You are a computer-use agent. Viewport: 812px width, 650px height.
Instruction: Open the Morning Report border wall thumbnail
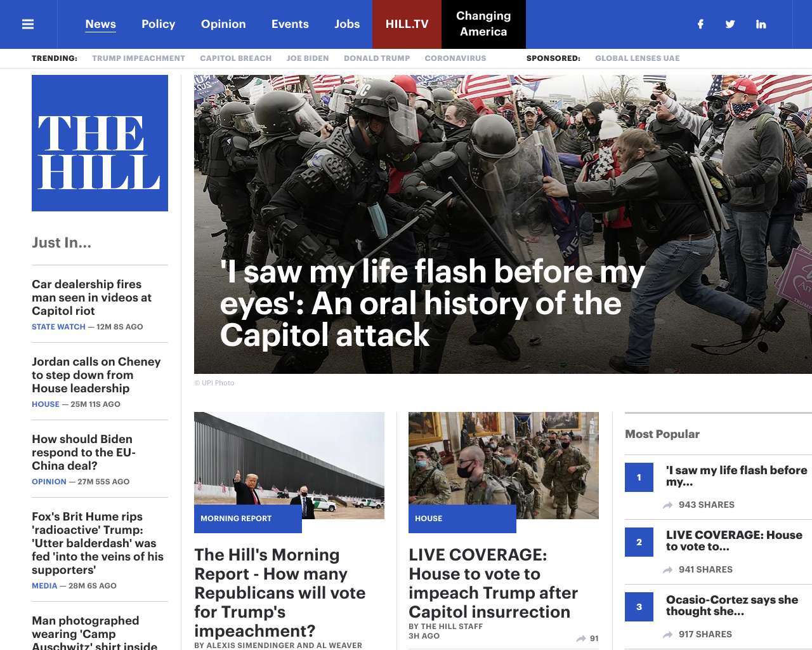pyautogui.click(x=289, y=465)
